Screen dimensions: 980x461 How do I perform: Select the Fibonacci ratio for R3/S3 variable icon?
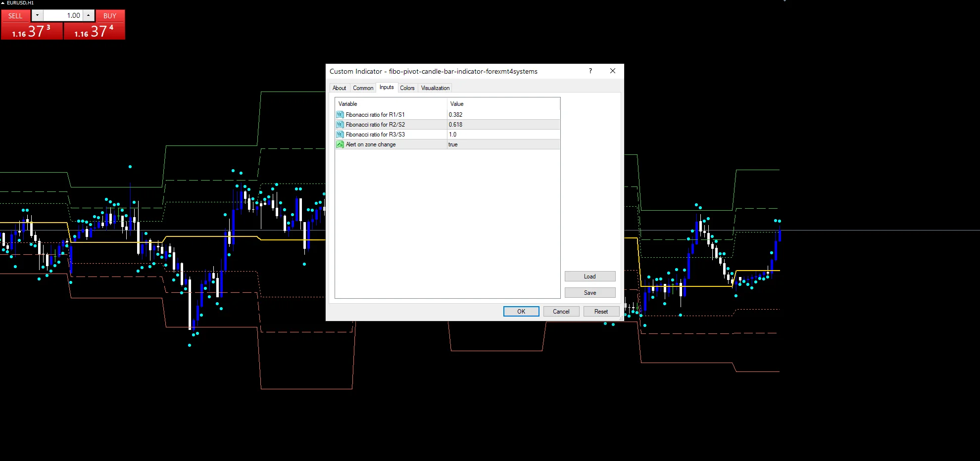pos(340,135)
